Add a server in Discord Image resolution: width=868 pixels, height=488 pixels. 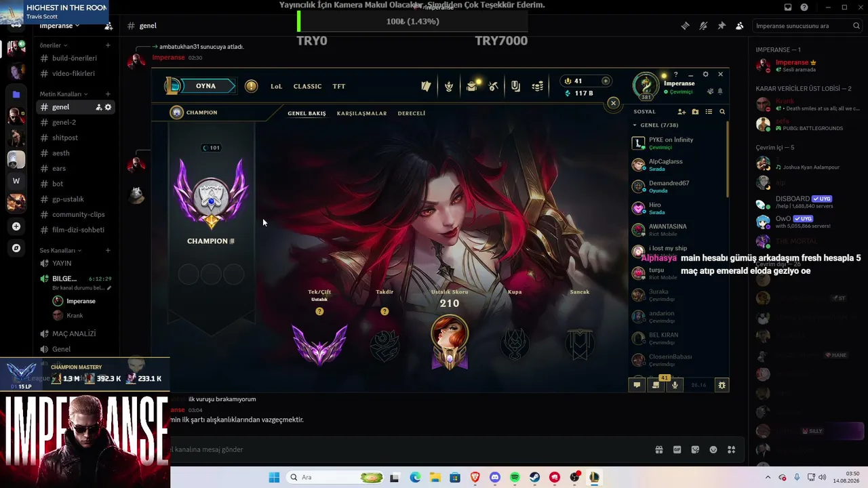16,226
